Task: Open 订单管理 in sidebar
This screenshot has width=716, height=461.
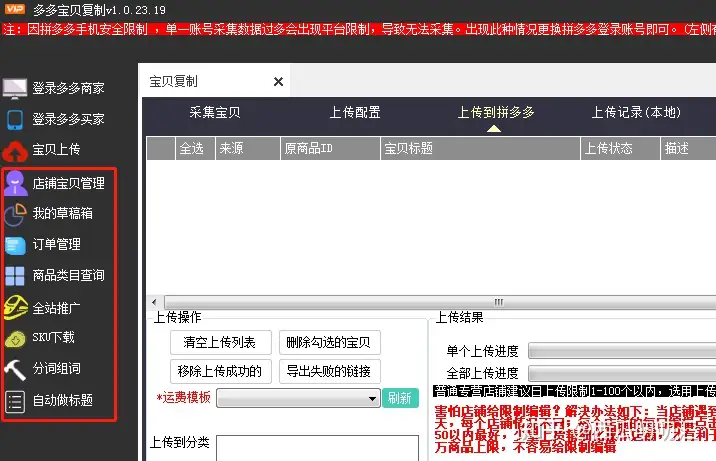Action: (x=57, y=244)
